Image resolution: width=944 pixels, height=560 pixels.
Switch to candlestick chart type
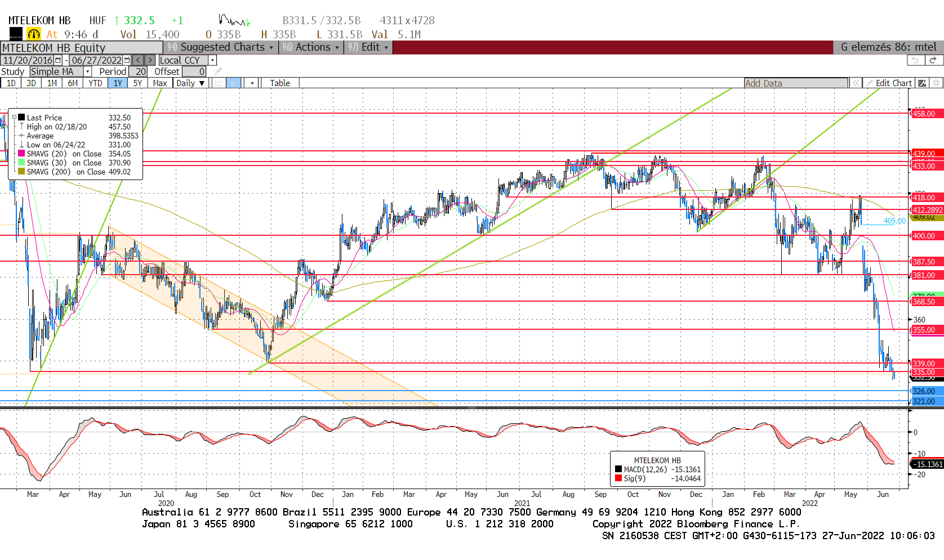coord(234,83)
